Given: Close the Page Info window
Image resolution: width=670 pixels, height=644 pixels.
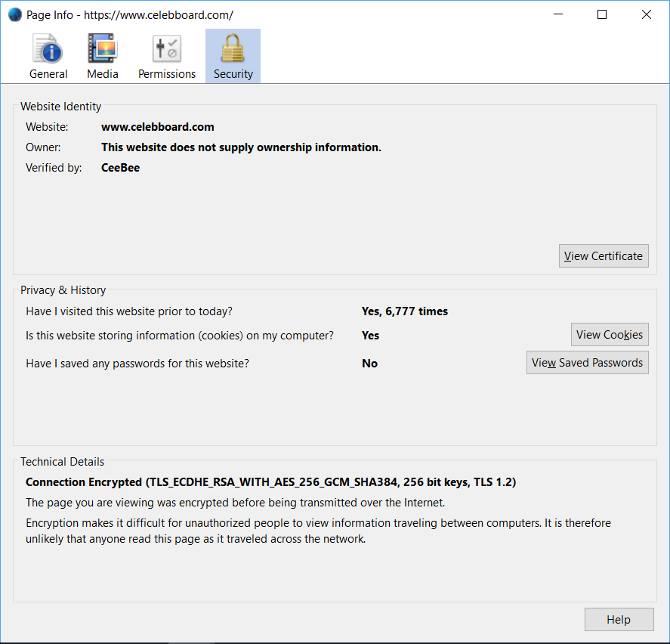Looking at the screenshot, I should [x=647, y=14].
